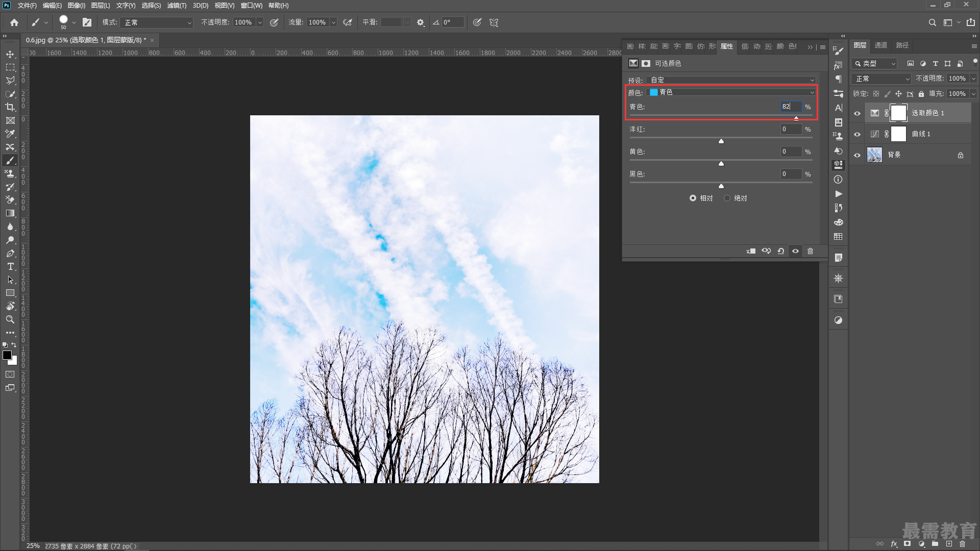Screen dimensions: 980x551
Task: Select the Quick Selection tool
Action: pyautogui.click(x=10, y=94)
